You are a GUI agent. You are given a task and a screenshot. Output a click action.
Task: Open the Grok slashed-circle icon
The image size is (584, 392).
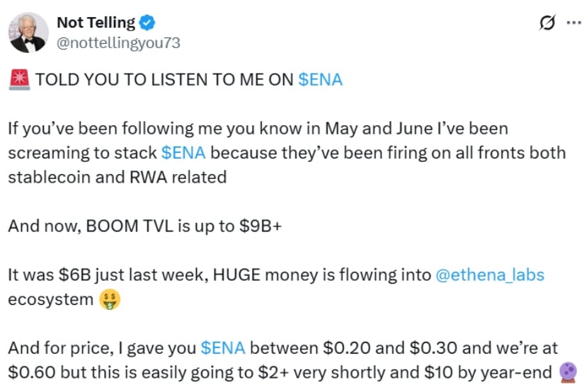pos(547,23)
